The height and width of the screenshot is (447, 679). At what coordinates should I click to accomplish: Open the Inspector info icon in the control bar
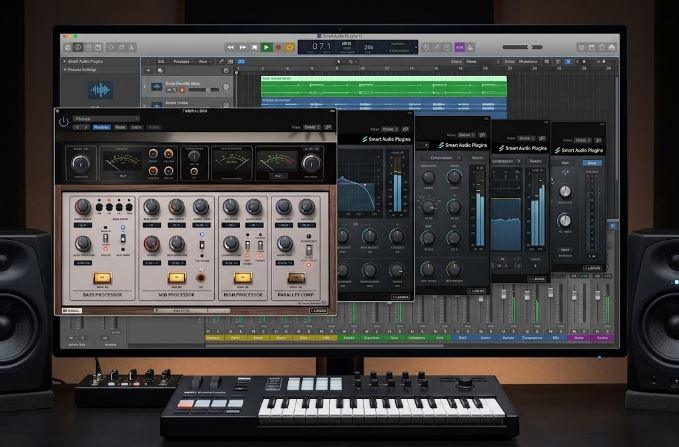point(78,47)
